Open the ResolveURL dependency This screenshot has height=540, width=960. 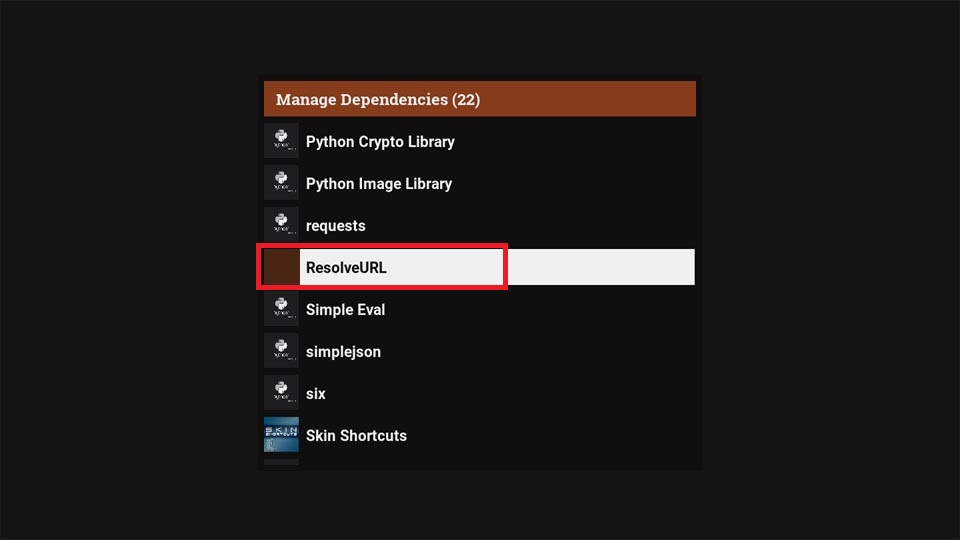pos(479,267)
